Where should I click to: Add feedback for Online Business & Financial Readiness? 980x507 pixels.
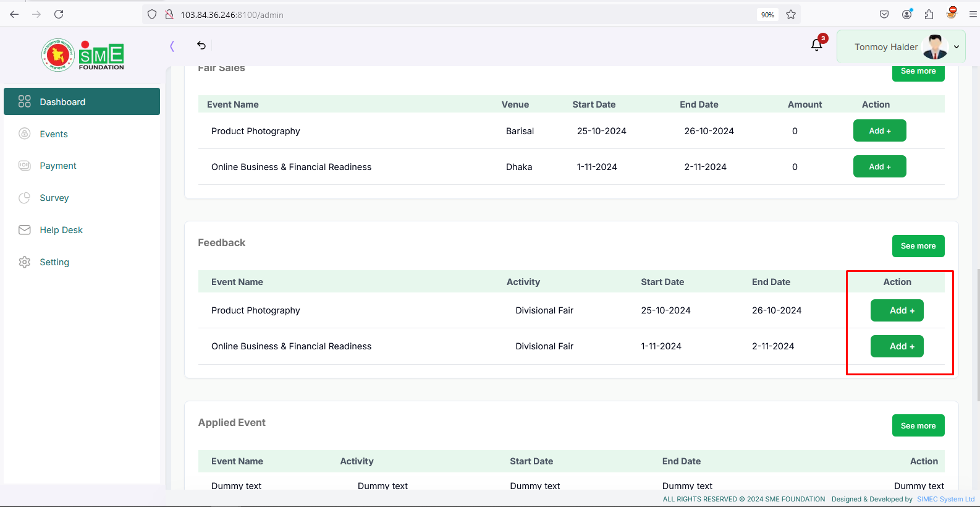(897, 346)
